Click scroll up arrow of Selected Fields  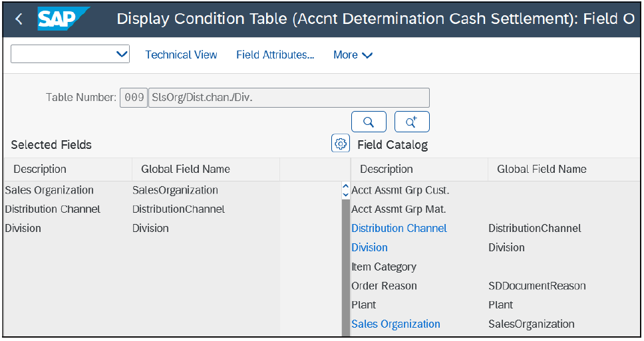[346, 187]
